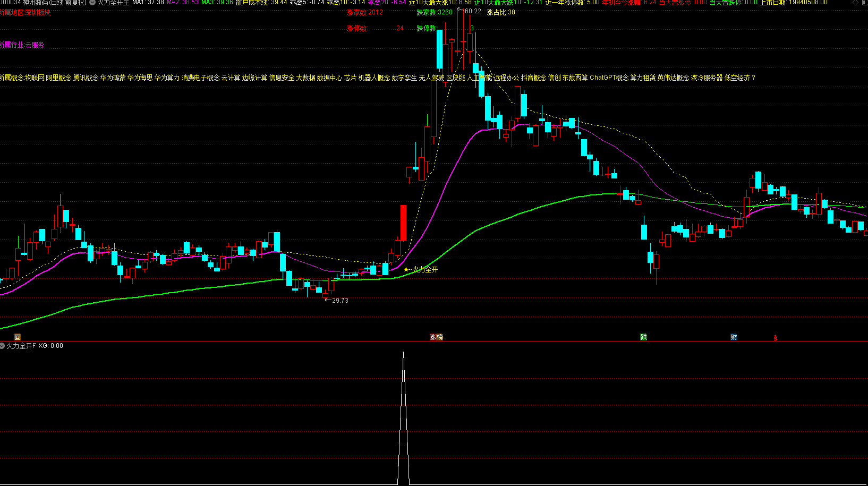Click the white signal spike in lower panel

(x=403, y=418)
